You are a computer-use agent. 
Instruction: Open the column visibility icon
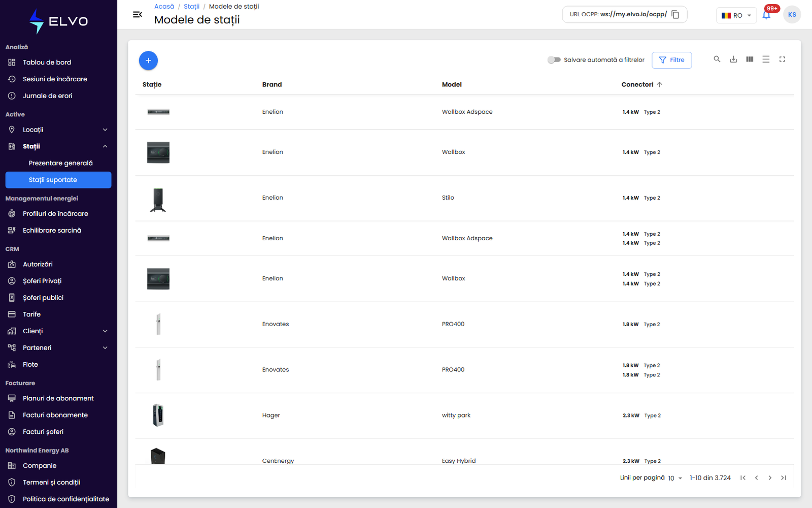click(x=750, y=59)
